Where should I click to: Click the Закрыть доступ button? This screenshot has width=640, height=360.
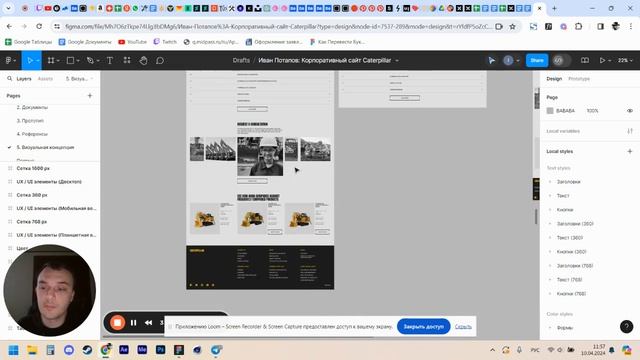point(423,327)
